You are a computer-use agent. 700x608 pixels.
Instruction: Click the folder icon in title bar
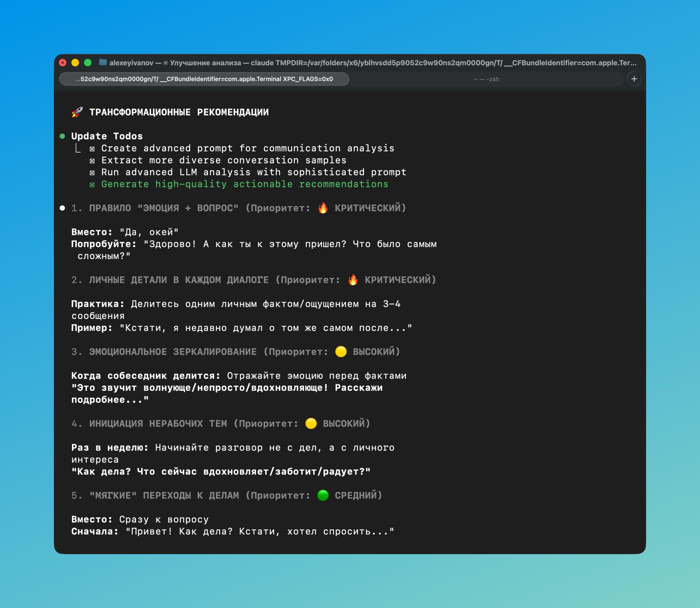coord(103,62)
